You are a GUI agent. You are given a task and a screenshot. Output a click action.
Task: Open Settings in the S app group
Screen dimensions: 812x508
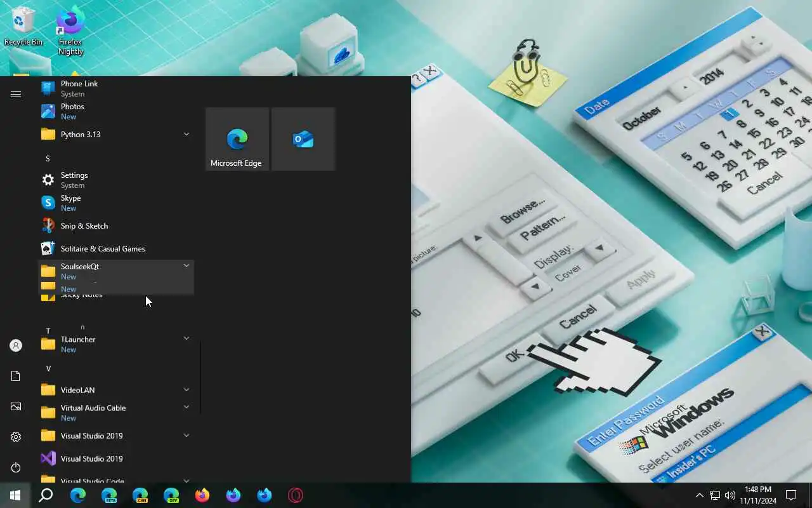(x=116, y=180)
